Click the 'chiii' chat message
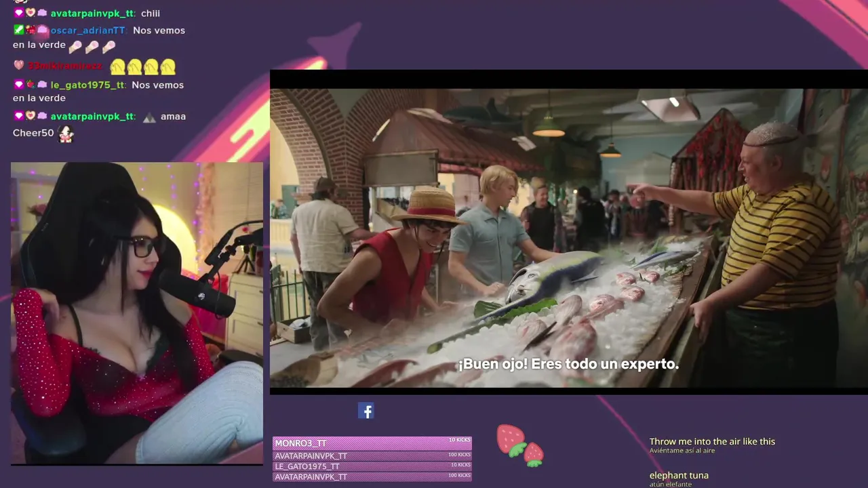Viewport: 868px width, 488px height. 151,14
